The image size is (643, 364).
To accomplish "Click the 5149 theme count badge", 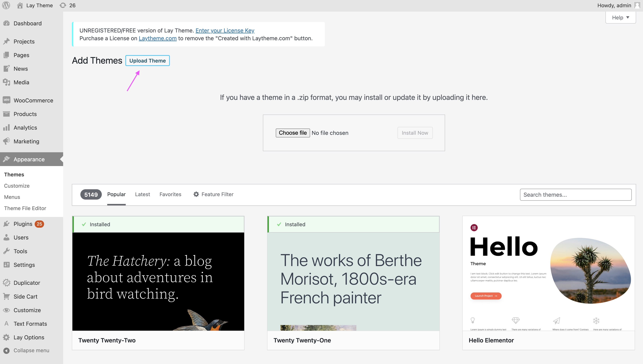I will click(x=91, y=195).
